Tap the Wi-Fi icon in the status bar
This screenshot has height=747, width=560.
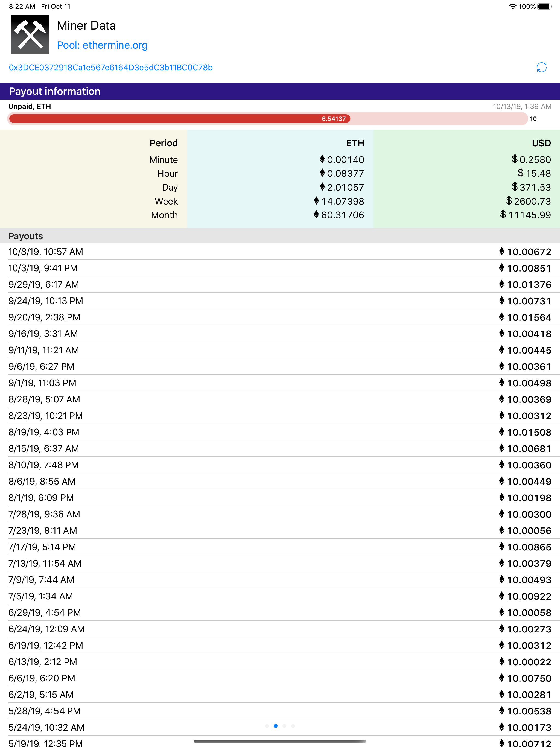pos(512,6)
